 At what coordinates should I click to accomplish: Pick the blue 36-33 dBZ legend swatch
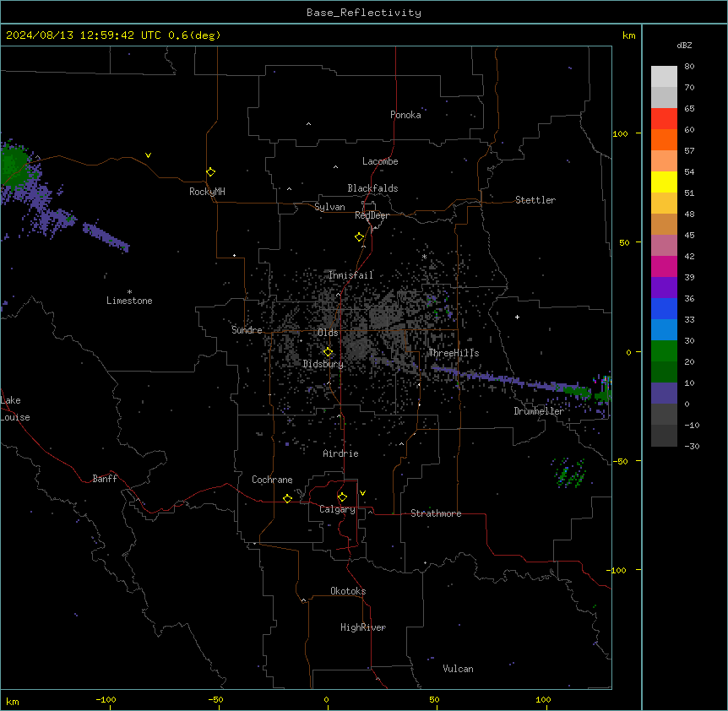click(664, 308)
